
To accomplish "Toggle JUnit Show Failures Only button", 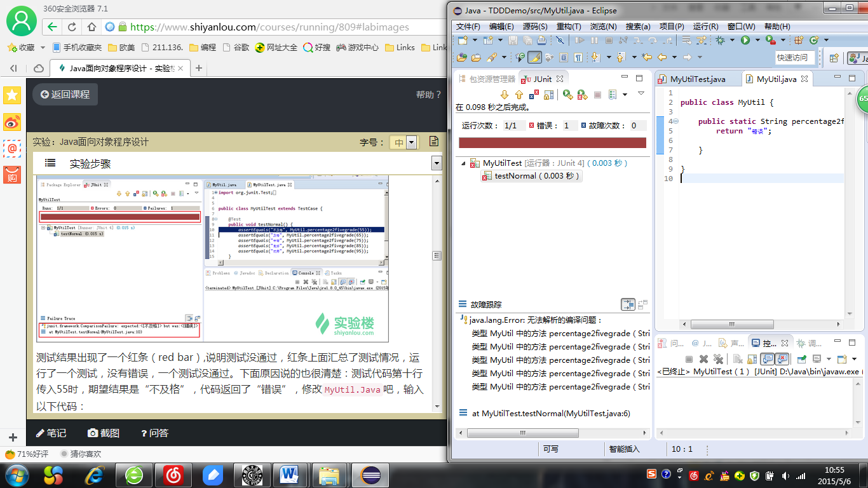I will click(x=534, y=95).
